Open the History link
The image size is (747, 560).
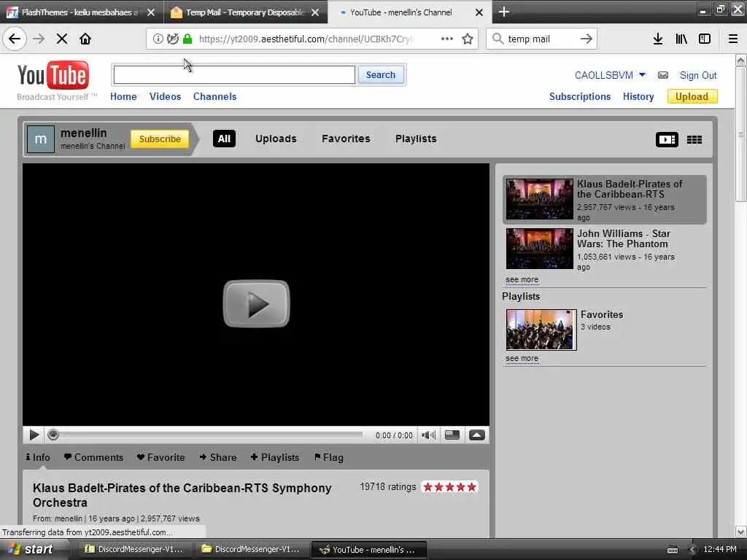pyautogui.click(x=638, y=96)
